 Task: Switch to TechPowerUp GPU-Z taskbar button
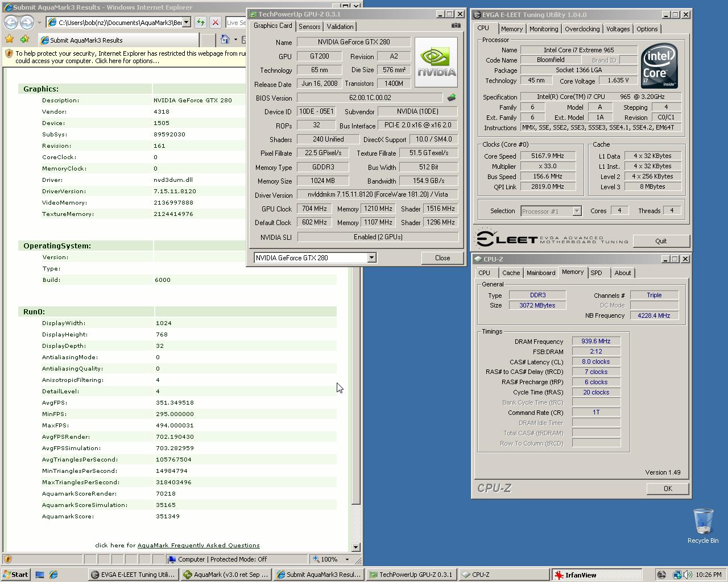tap(411, 575)
